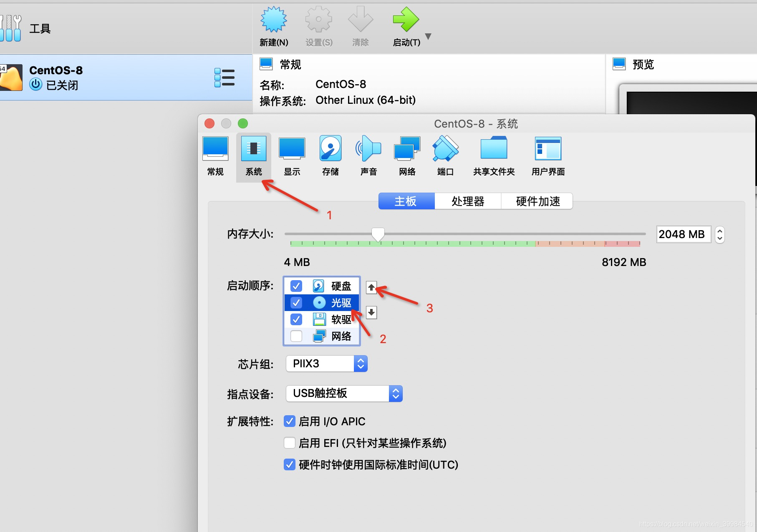757x532 pixels.
Task: Select the CentOS-8 virtual machine entry
Action: click(x=104, y=78)
